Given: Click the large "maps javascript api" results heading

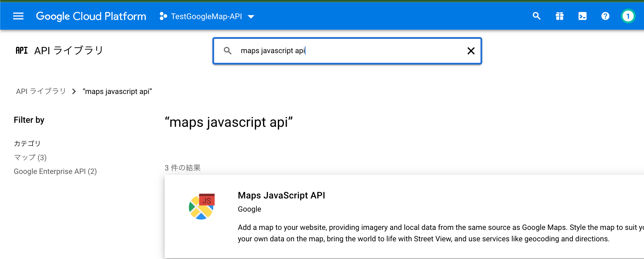Looking at the screenshot, I should coord(229,122).
